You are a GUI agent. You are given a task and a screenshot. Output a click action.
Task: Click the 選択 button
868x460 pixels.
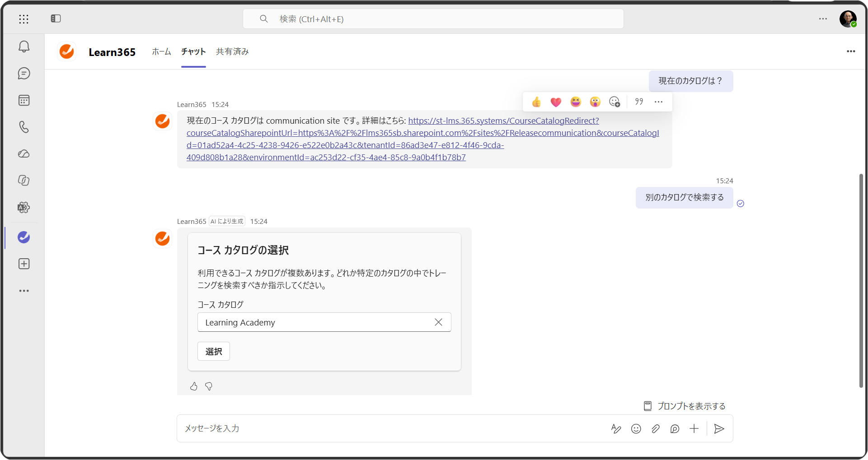point(214,352)
